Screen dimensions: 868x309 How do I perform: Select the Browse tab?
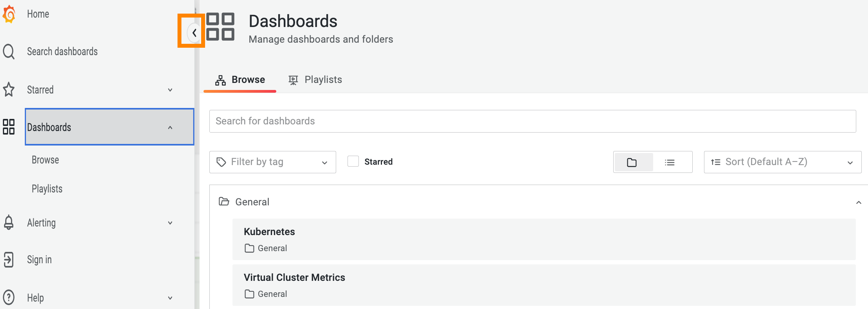click(x=240, y=80)
